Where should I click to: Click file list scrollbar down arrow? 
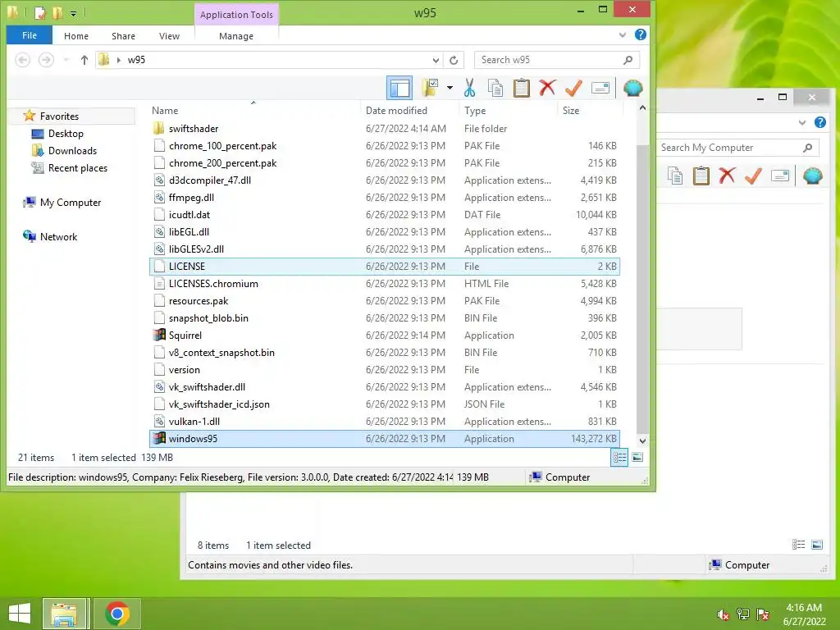point(642,441)
